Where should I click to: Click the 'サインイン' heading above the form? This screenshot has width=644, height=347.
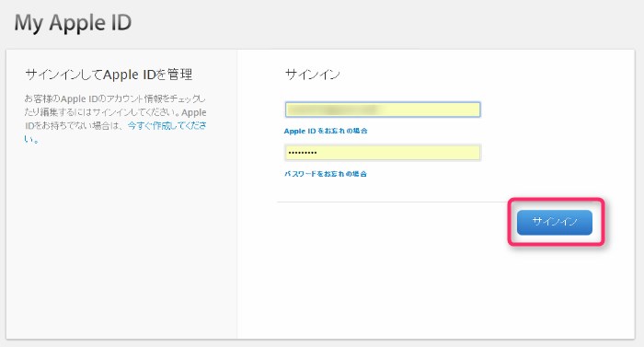tap(313, 75)
